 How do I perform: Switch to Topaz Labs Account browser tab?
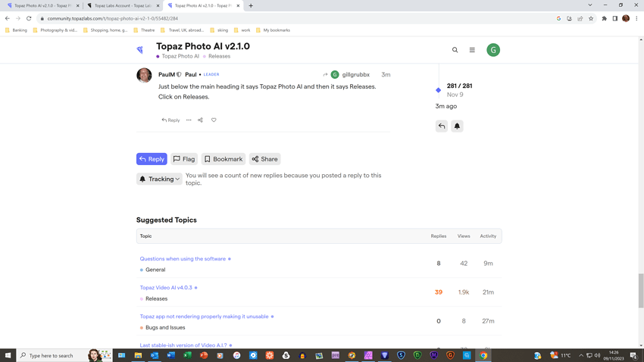(x=122, y=6)
